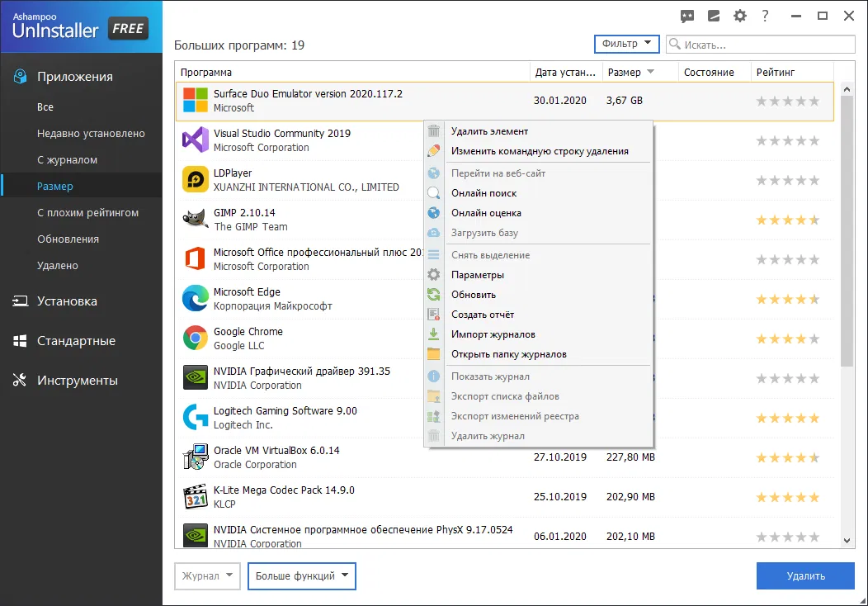Click the NVIDIA PhysX system software icon

click(x=196, y=535)
